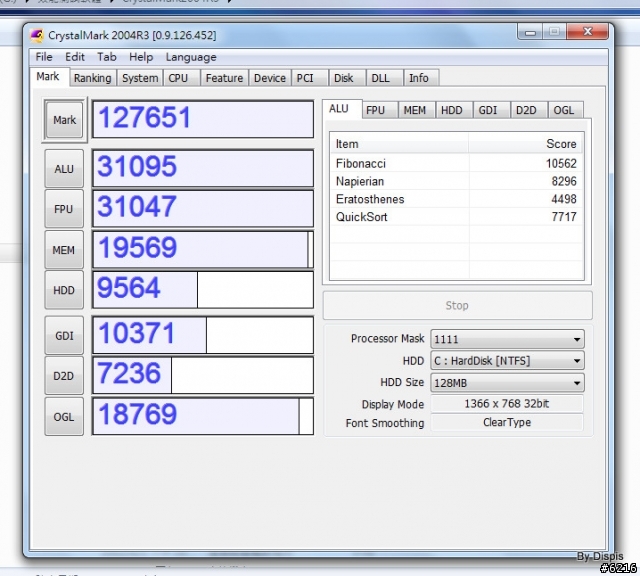The width and height of the screenshot is (640, 576).
Task: Click the Stop button
Action: pyautogui.click(x=457, y=305)
